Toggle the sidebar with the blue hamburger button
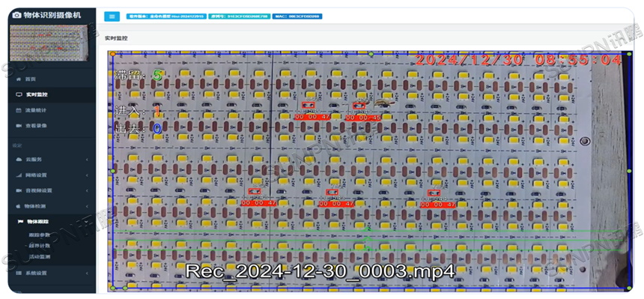 coord(112,16)
